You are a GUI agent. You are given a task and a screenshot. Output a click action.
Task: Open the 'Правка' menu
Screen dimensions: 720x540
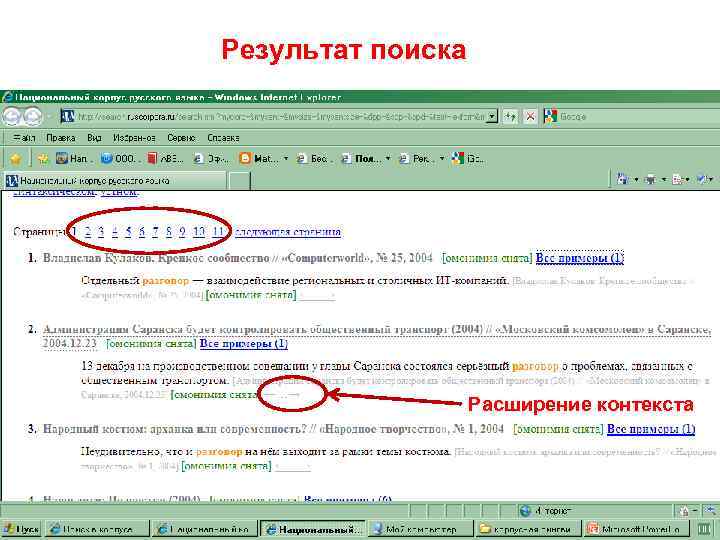coord(61,138)
